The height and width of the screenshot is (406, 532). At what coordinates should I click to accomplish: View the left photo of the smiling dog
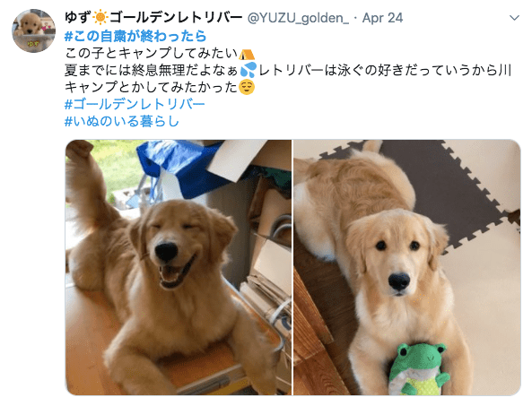coord(179,267)
